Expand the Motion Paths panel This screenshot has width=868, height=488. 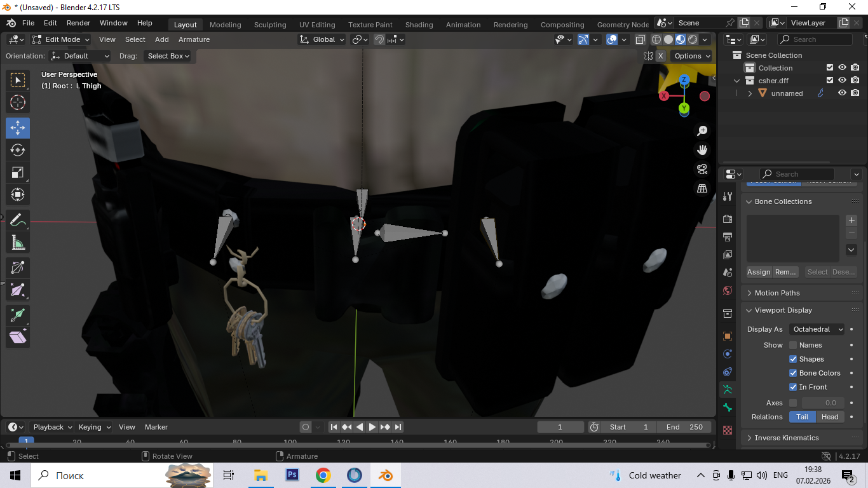(777, 293)
